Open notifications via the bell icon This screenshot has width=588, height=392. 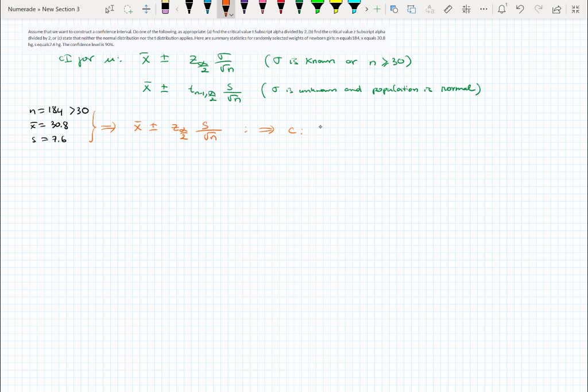(x=502, y=9)
